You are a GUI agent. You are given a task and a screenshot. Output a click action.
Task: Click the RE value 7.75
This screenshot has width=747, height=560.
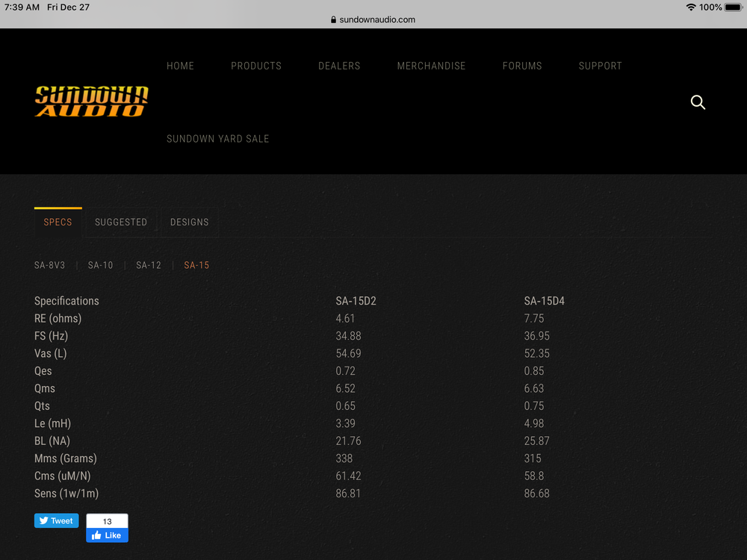click(x=534, y=319)
